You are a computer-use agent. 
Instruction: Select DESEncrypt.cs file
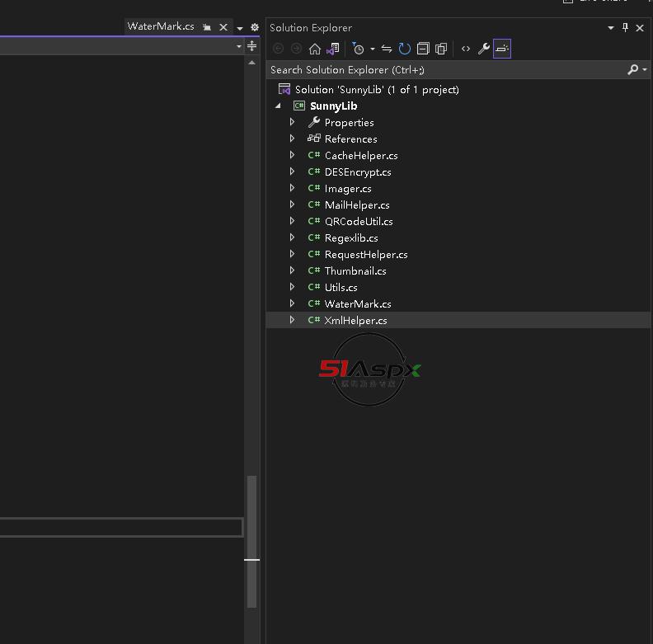[358, 172]
